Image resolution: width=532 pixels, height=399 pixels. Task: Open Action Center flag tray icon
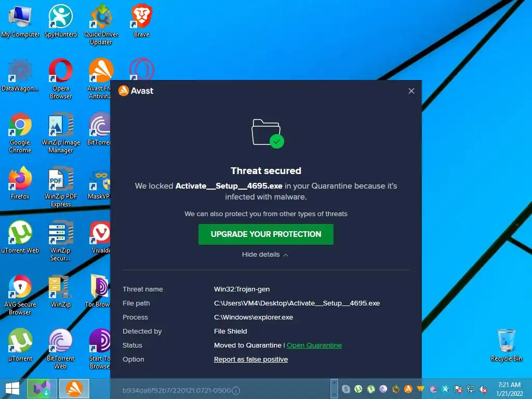click(458, 389)
